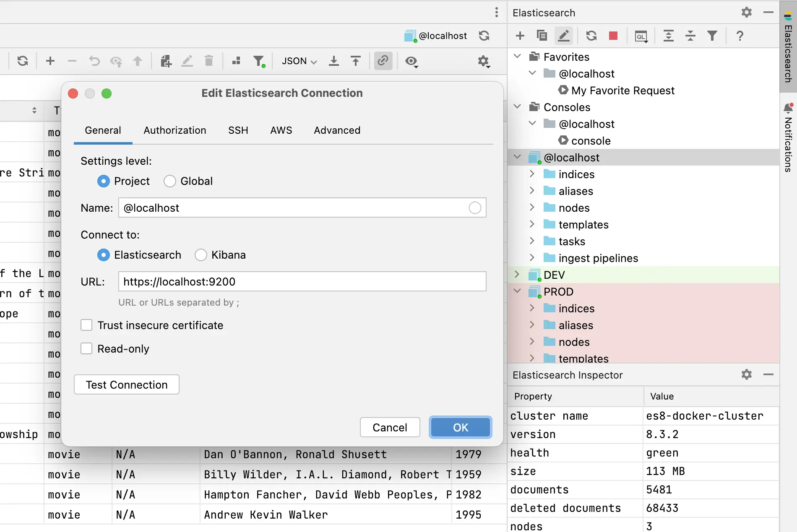Open the JSON format dropdown

[299, 61]
